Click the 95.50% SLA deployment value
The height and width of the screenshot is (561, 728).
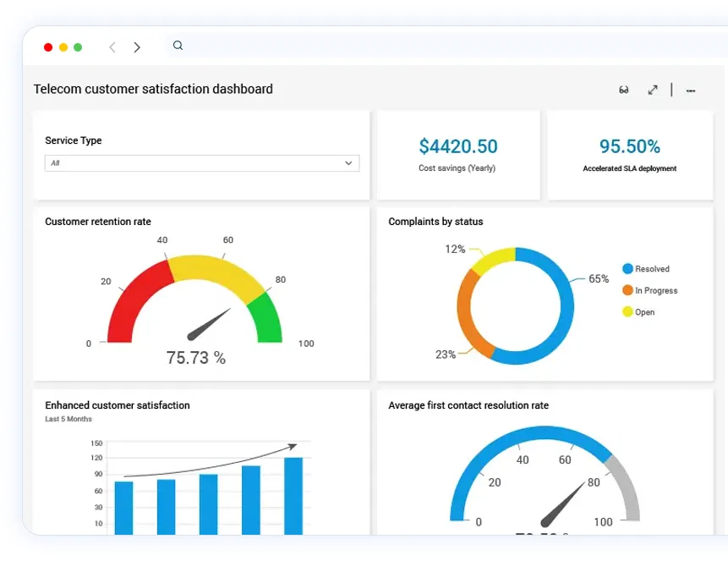[x=629, y=146]
